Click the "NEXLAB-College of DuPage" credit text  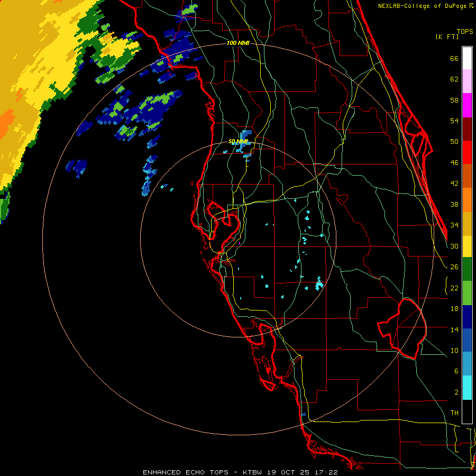click(423, 6)
